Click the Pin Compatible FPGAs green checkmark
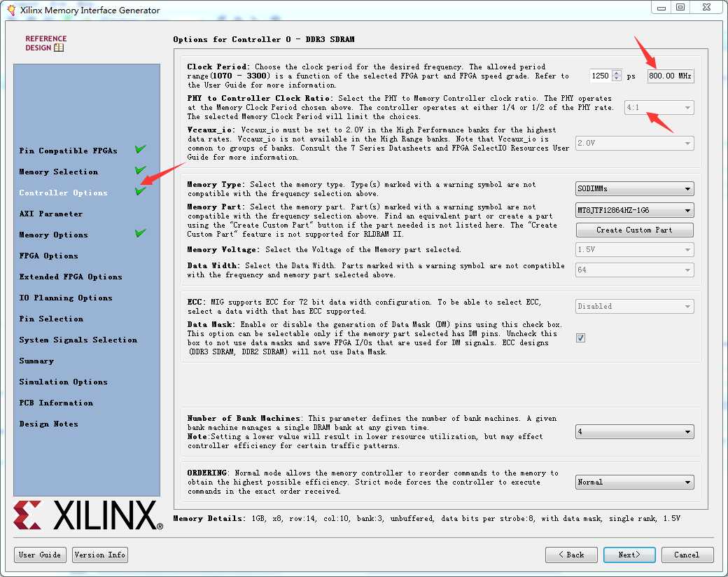Screen dimensions: 728x577 [140, 149]
